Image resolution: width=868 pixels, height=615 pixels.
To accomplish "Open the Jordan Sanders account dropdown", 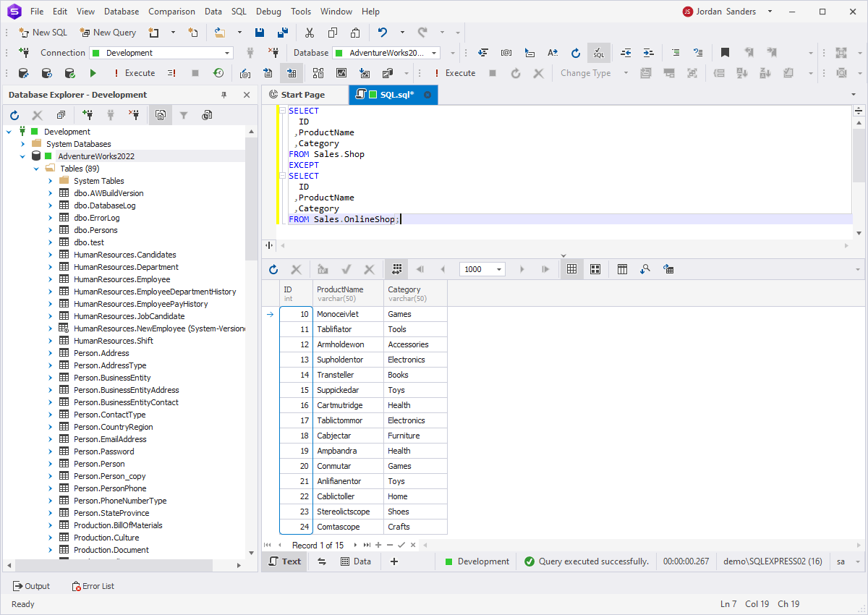I will (770, 12).
